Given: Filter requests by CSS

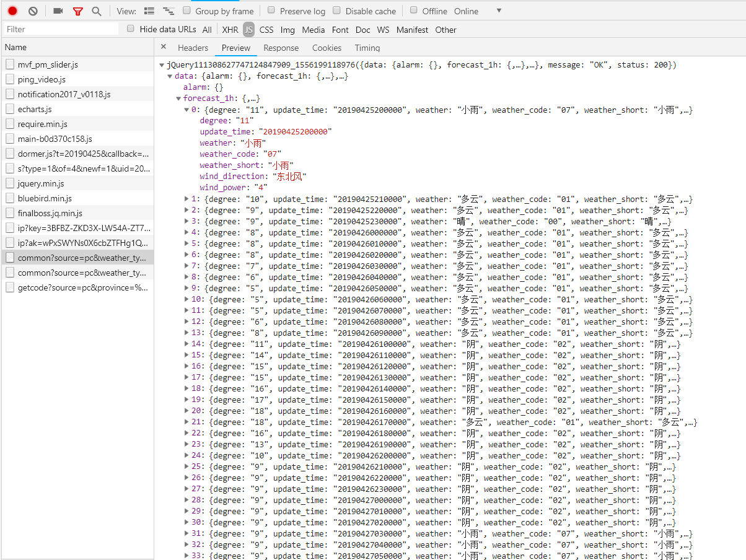Looking at the screenshot, I should [266, 30].
